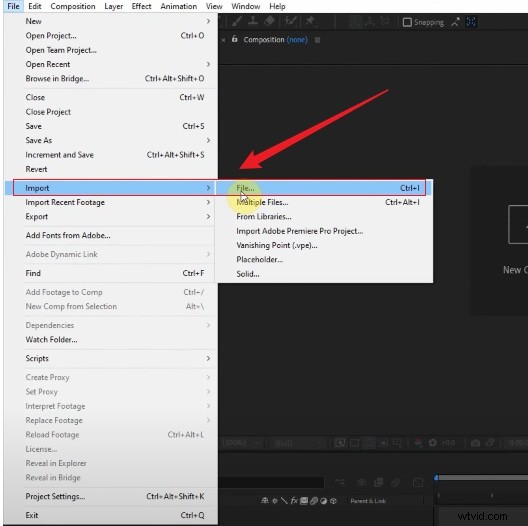The width and height of the screenshot is (528, 526).
Task: Toggle the Composition panel lock icon
Action: 235,39
